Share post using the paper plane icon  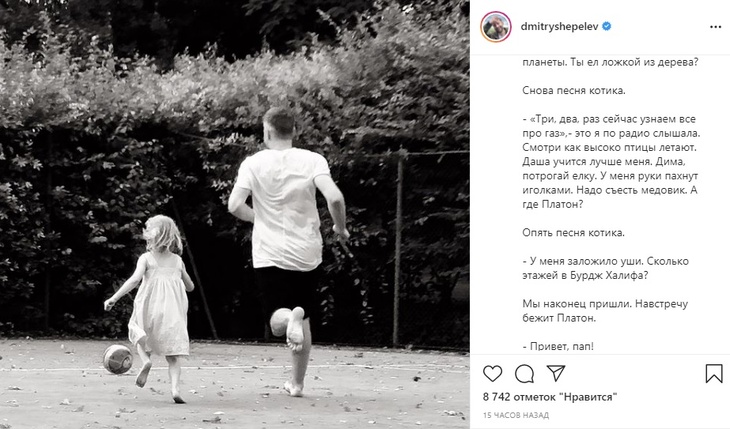click(556, 373)
